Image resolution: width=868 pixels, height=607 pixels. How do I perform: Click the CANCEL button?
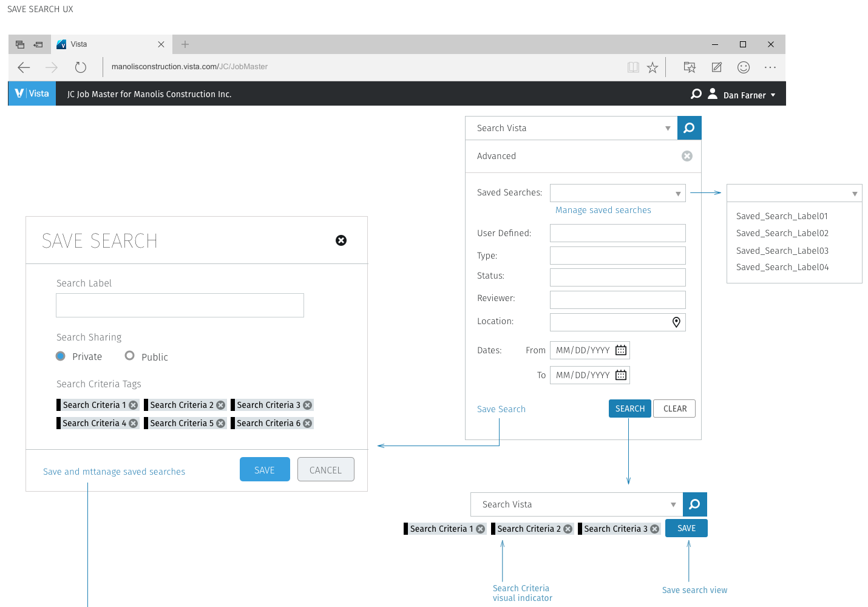pyautogui.click(x=325, y=469)
